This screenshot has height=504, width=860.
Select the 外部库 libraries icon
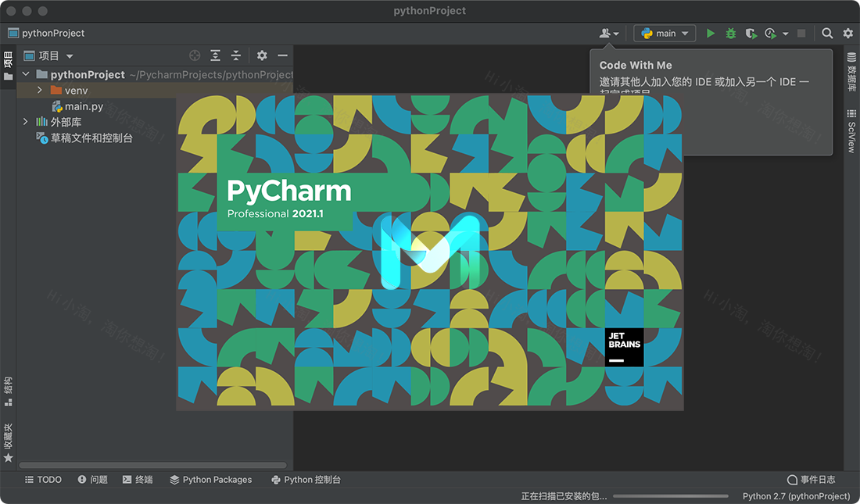tap(41, 122)
